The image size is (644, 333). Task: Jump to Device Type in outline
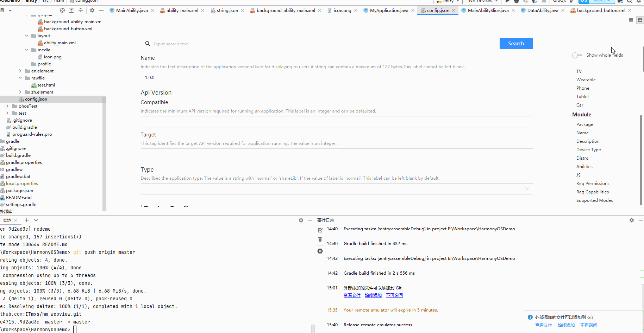tap(589, 150)
